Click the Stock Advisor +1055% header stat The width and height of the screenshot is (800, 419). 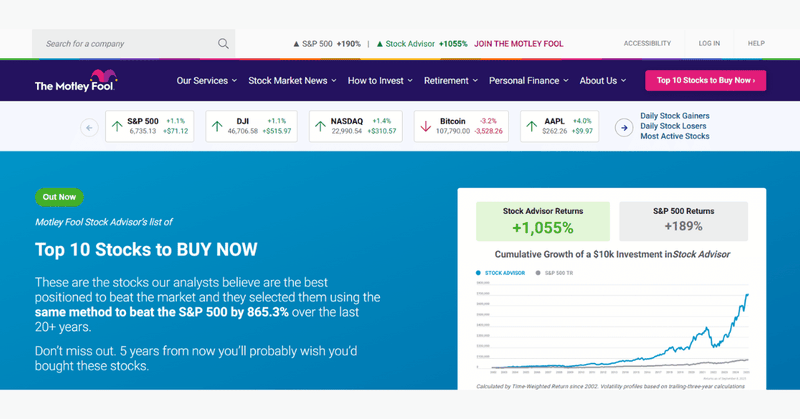tap(421, 44)
